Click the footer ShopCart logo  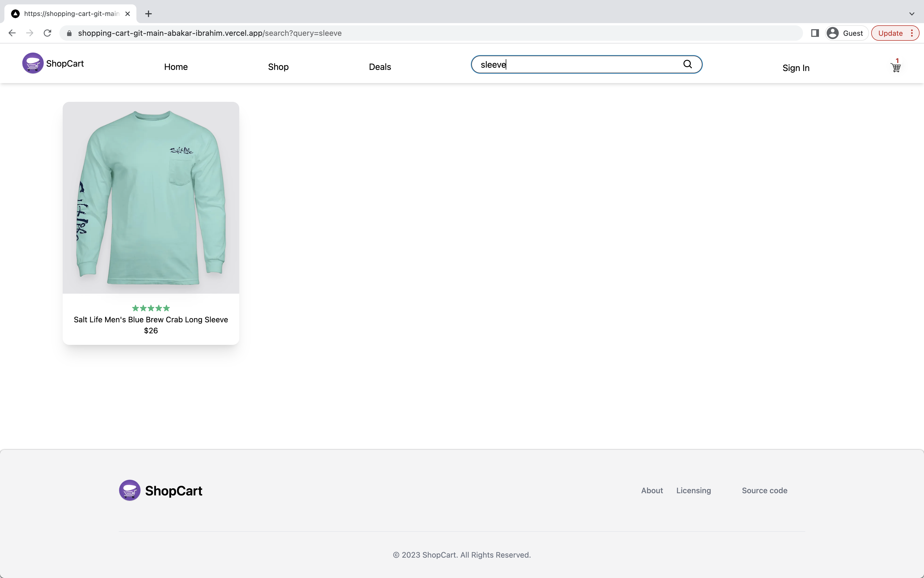161,490
